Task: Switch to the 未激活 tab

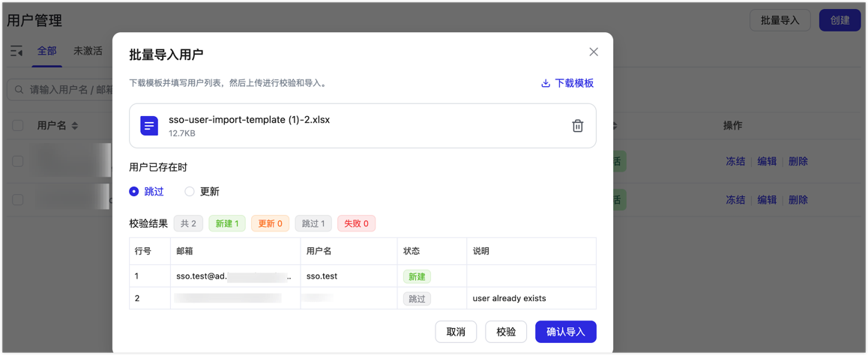Action: pos(88,51)
